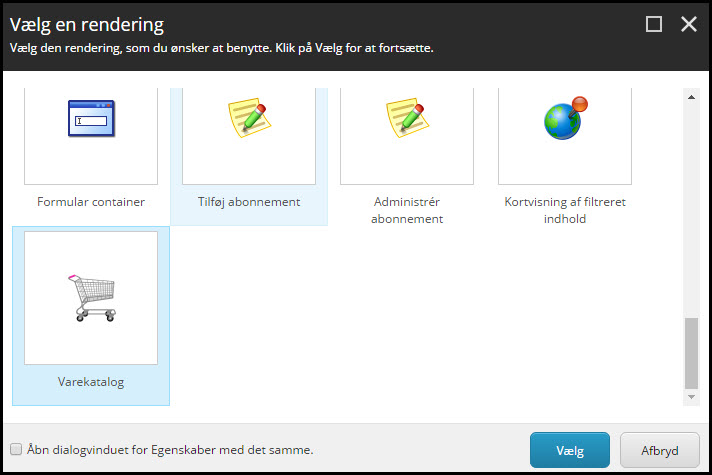Pick the Administrér abonnement notepad icon
The width and height of the screenshot is (712, 475).
(407, 117)
